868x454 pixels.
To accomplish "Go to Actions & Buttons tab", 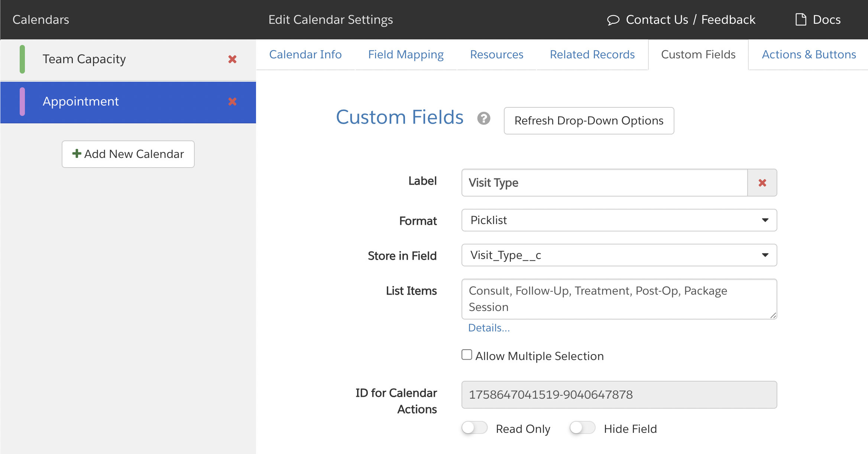I will point(809,55).
